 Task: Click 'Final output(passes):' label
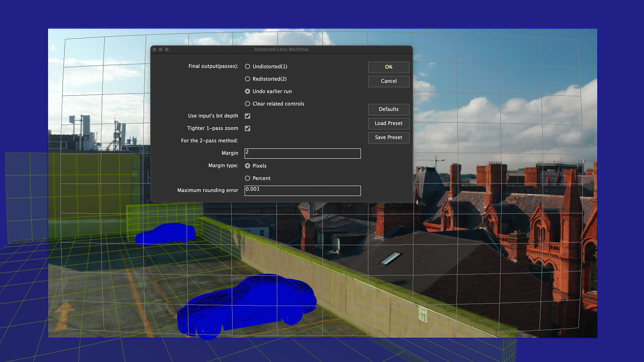[213, 66]
